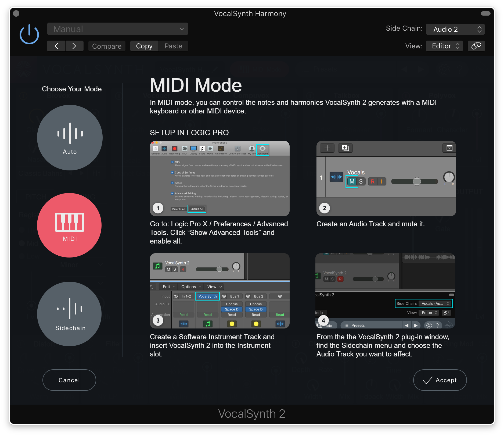Select the Sidechain mode circle
Viewport: 504px width, 436px height.
[x=70, y=314]
